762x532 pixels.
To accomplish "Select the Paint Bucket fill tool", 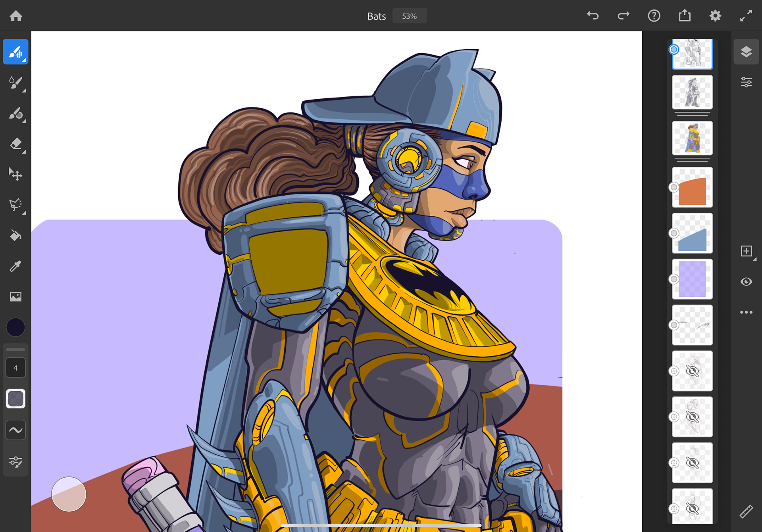I will [15, 235].
